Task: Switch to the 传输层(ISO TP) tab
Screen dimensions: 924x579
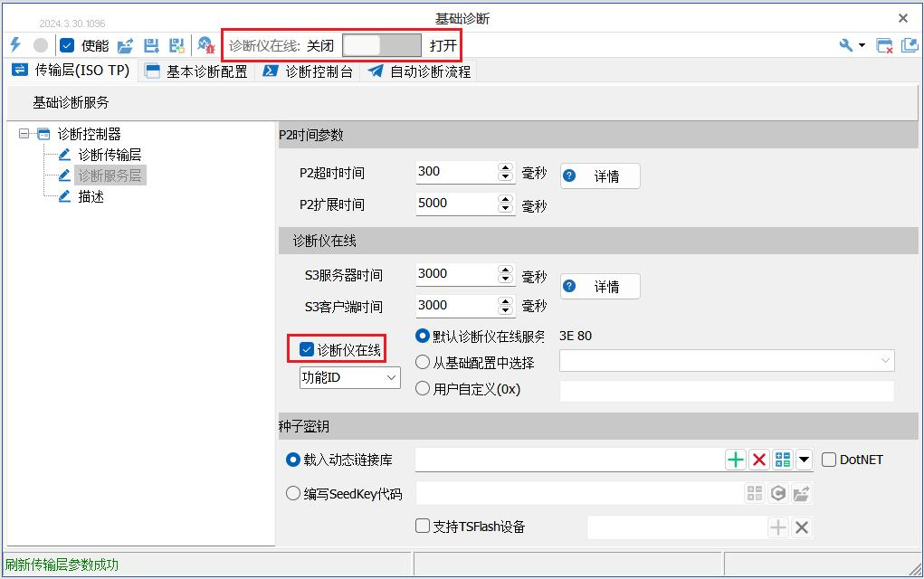Action: 71,70
